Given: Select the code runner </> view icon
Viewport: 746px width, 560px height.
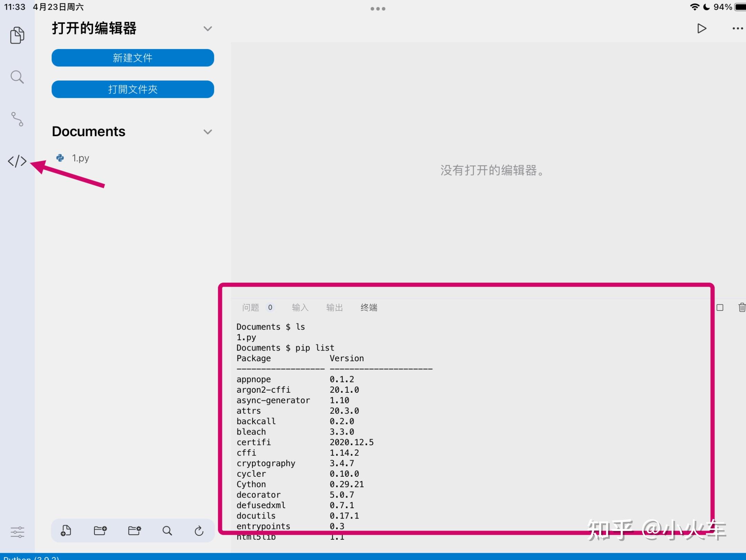Looking at the screenshot, I should 17,161.
